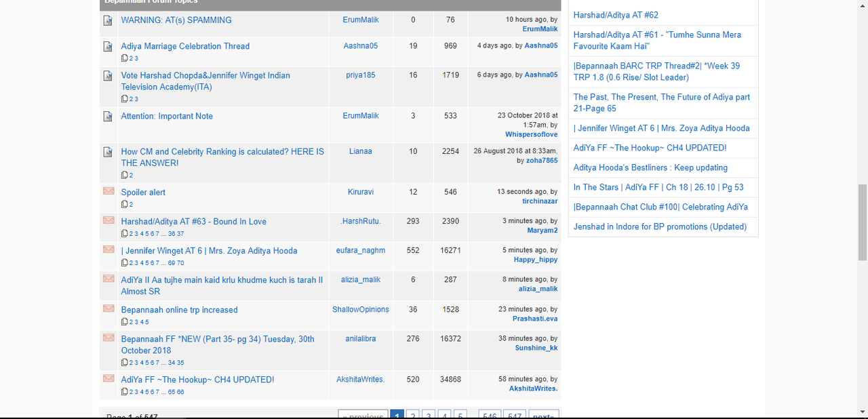868x419 pixels.
Task: Go to page 66 of AdiYa FF ~The Hookup~
Action: click(180, 392)
